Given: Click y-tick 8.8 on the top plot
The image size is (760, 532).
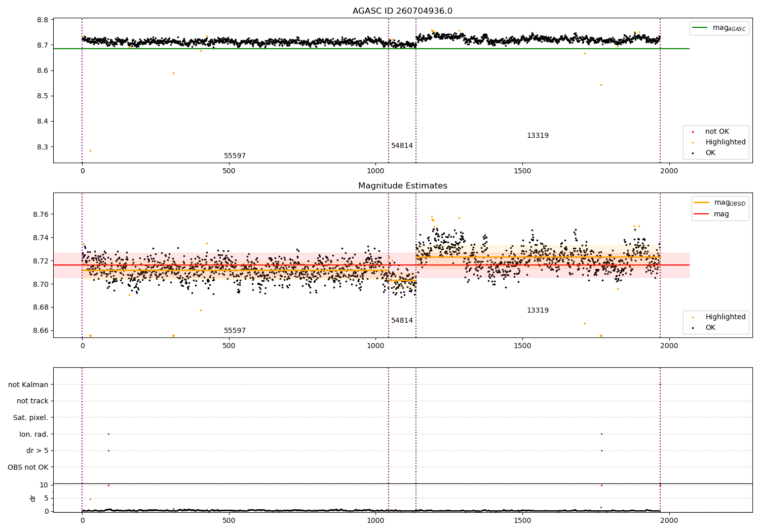Looking at the screenshot, I should click(x=43, y=20).
